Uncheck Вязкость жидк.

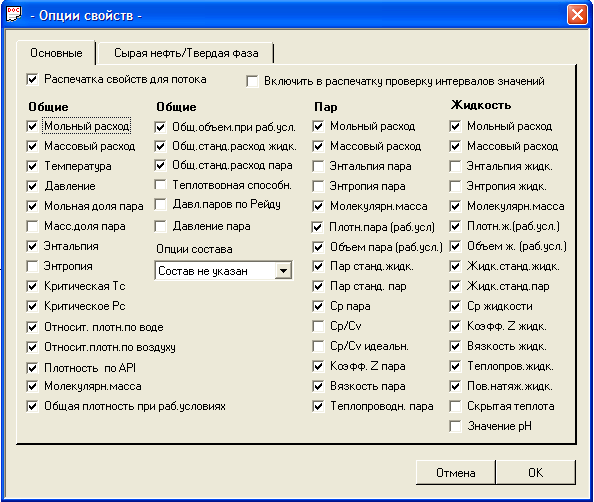[455, 346]
